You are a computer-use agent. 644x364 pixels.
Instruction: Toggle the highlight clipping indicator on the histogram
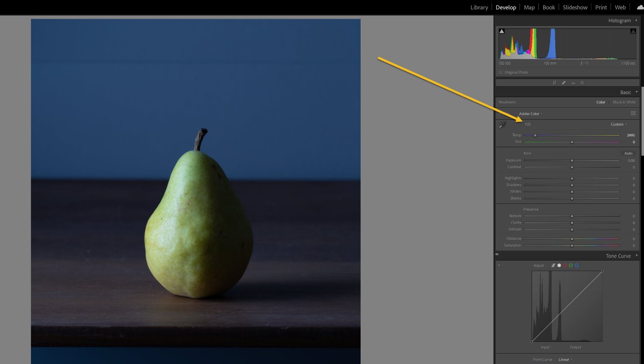coord(633,30)
